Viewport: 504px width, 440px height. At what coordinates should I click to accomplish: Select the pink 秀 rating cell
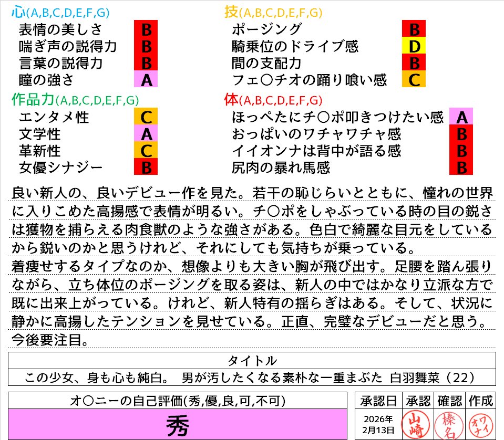(x=178, y=424)
